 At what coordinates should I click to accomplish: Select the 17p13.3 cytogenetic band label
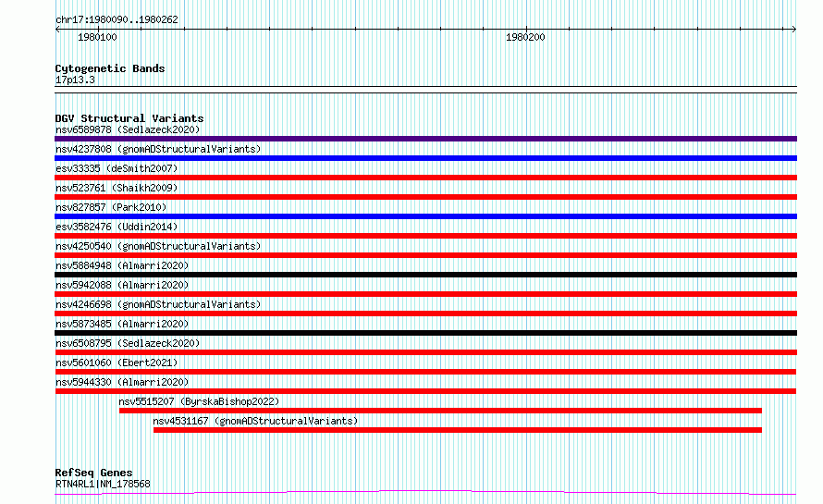pos(75,80)
